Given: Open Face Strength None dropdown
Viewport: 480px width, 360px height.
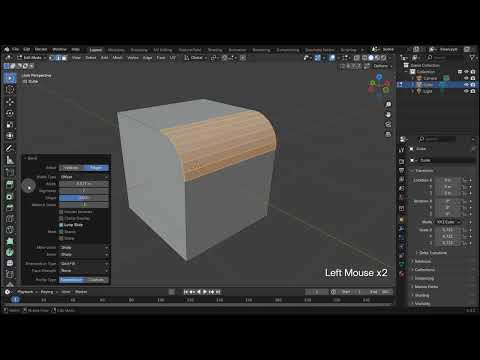Looking at the screenshot, I should click(x=84, y=271).
